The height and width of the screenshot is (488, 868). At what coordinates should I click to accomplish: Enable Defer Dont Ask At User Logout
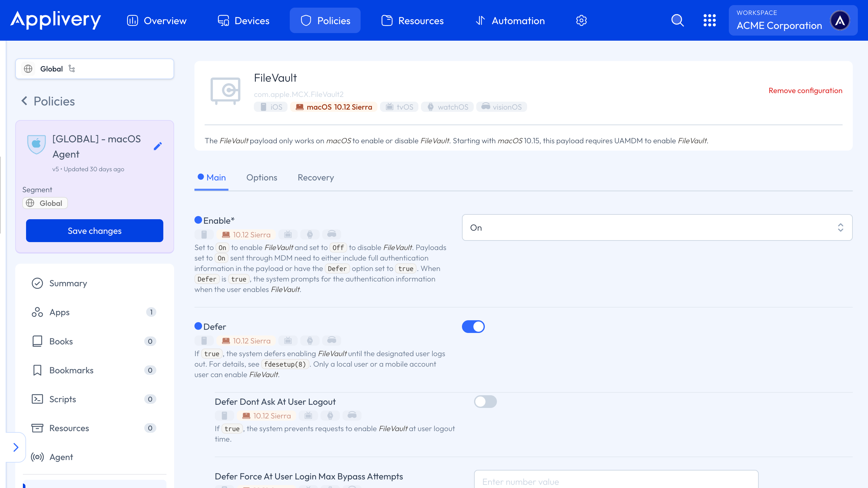tap(485, 401)
